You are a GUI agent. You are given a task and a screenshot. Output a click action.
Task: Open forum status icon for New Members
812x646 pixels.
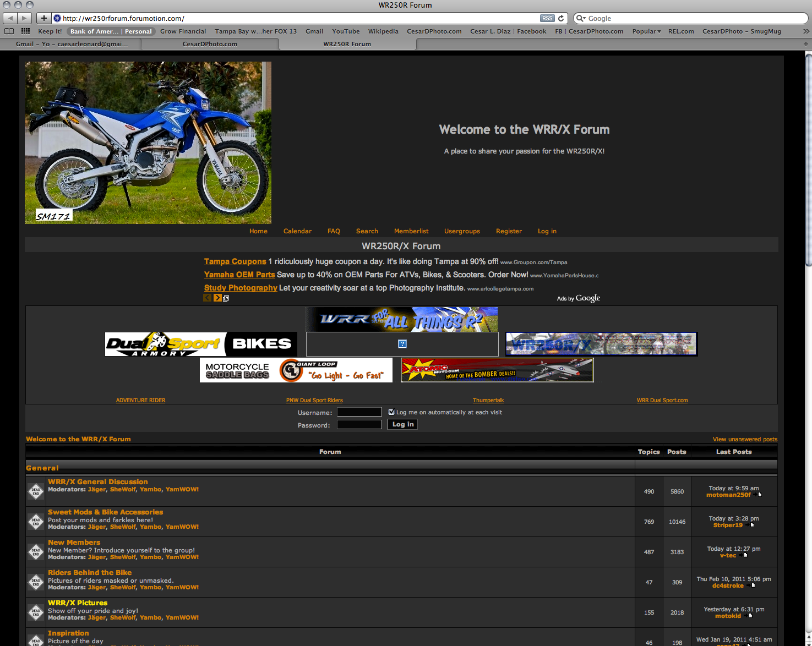point(36,551)
